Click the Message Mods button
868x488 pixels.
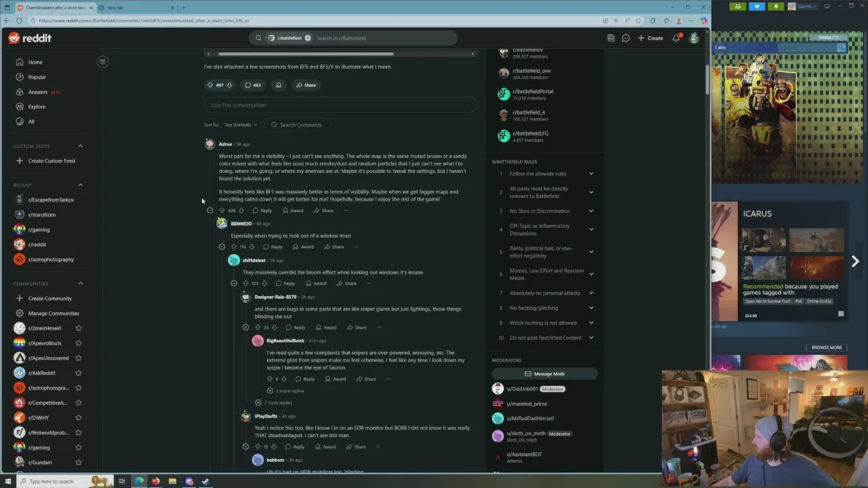545,373
